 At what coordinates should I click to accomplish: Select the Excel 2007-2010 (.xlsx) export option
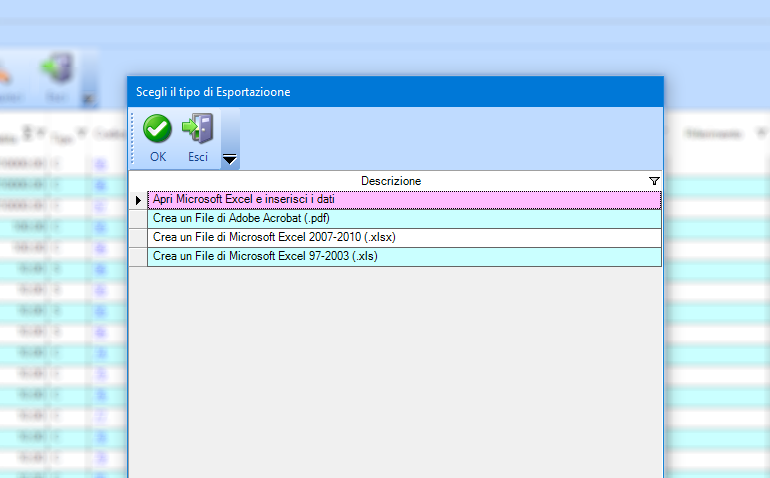point(404,238)
